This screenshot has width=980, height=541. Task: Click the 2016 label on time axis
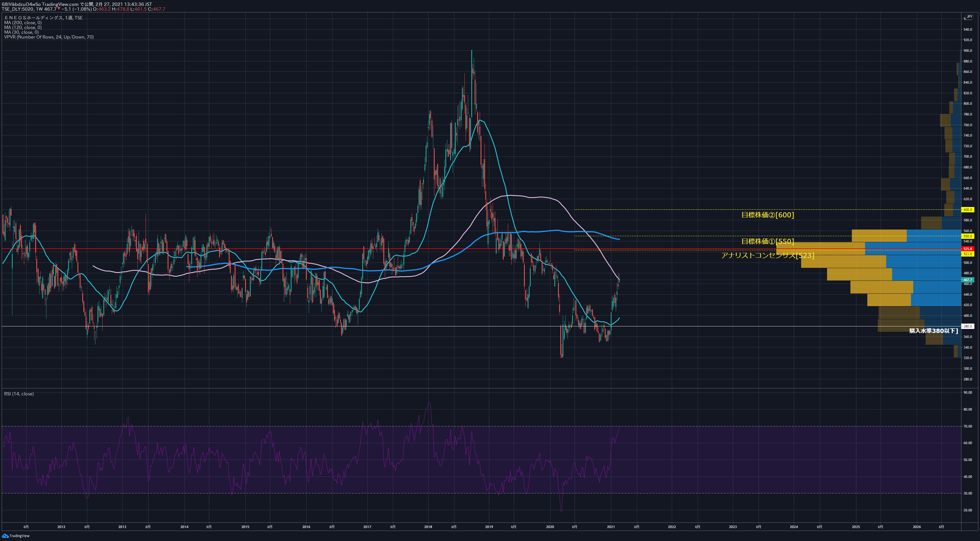click(306, 527)
